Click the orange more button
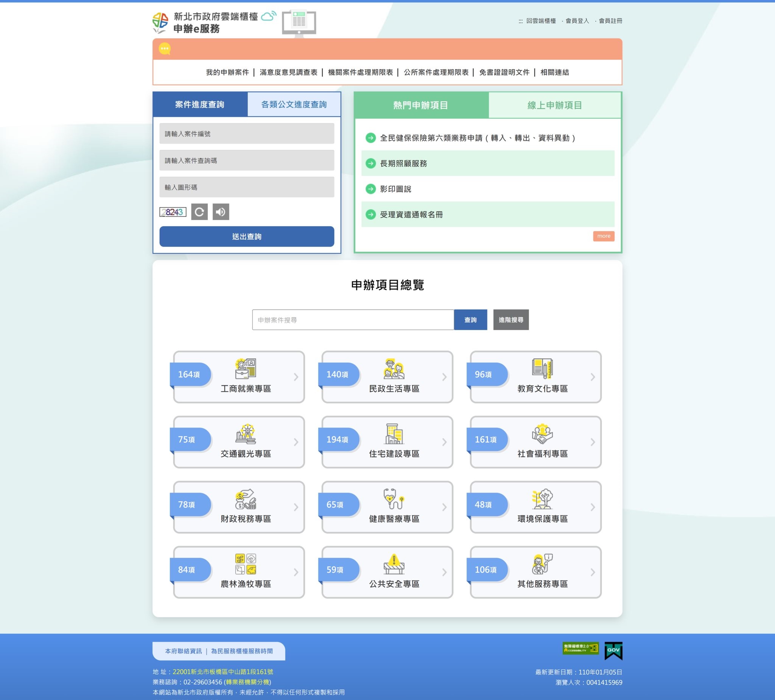The image size is (775, 700). [604, 236]
